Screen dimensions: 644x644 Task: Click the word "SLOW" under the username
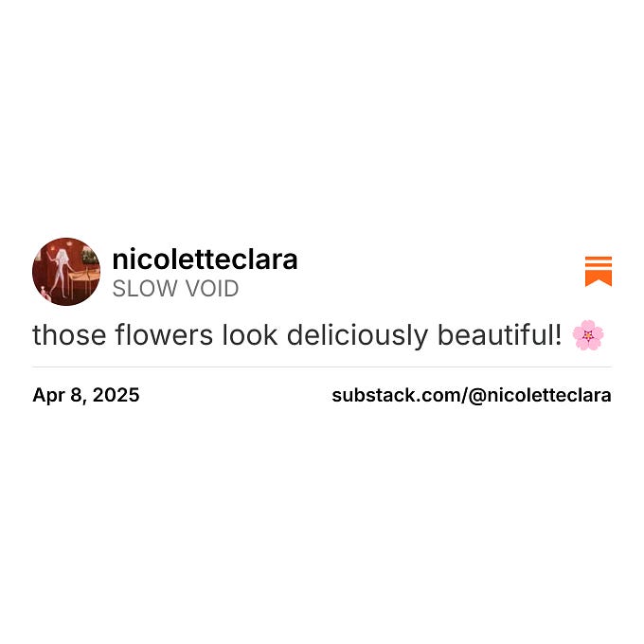click(146, 288)
